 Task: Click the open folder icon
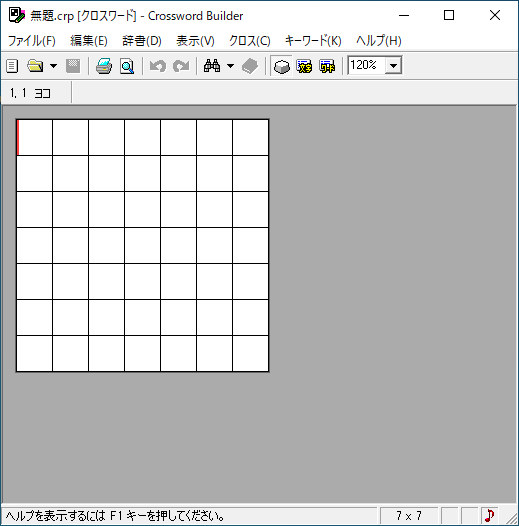(35, 66)
